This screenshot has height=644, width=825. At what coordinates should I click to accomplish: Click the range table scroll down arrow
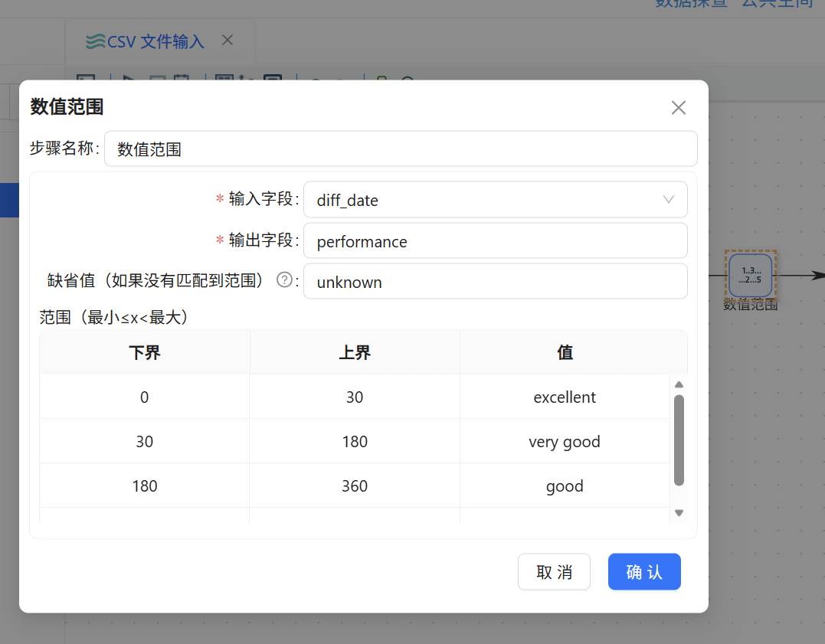(679, 513)
